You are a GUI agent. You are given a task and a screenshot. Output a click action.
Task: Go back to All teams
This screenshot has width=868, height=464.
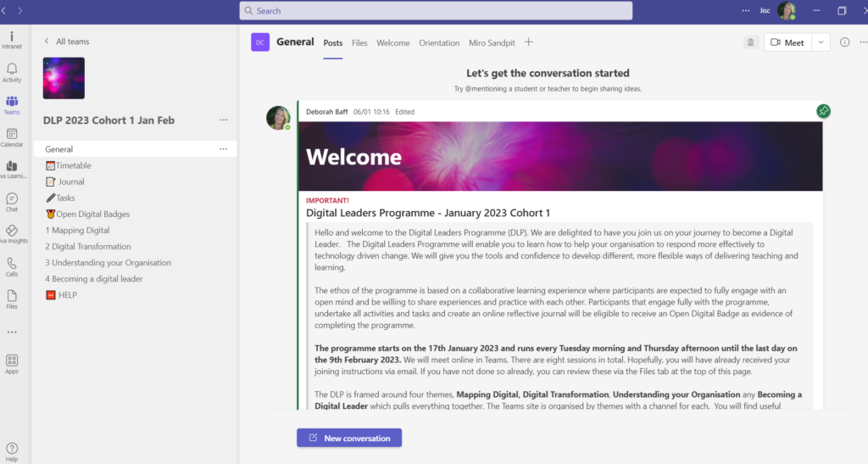[x=66, y=42]
